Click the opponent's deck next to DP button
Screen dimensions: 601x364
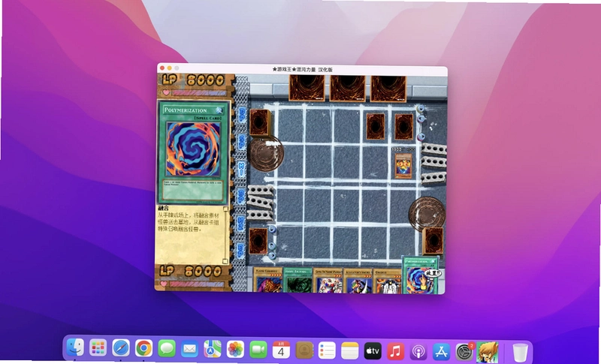261,122
